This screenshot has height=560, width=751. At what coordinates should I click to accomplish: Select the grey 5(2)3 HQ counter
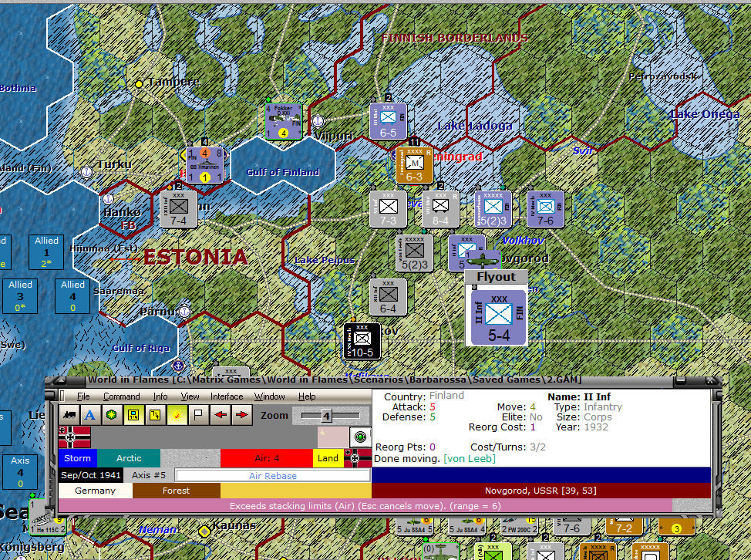click(x=414, y=253)
